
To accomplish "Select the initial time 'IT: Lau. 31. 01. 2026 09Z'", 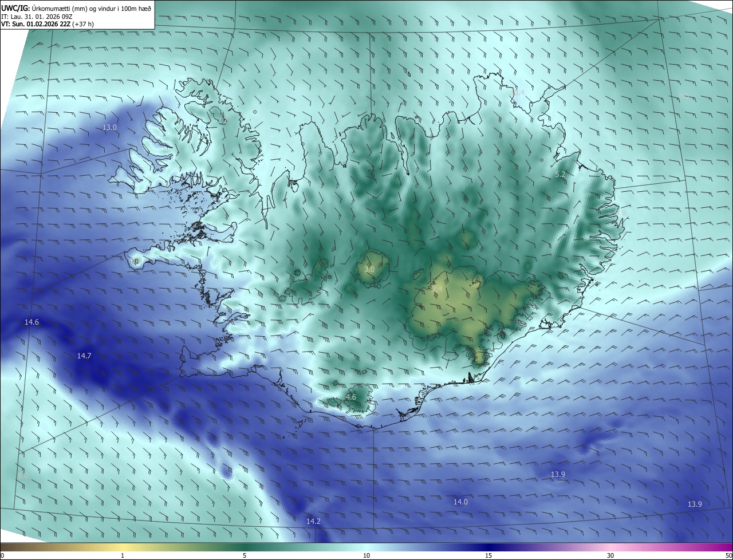I will 36,16.
